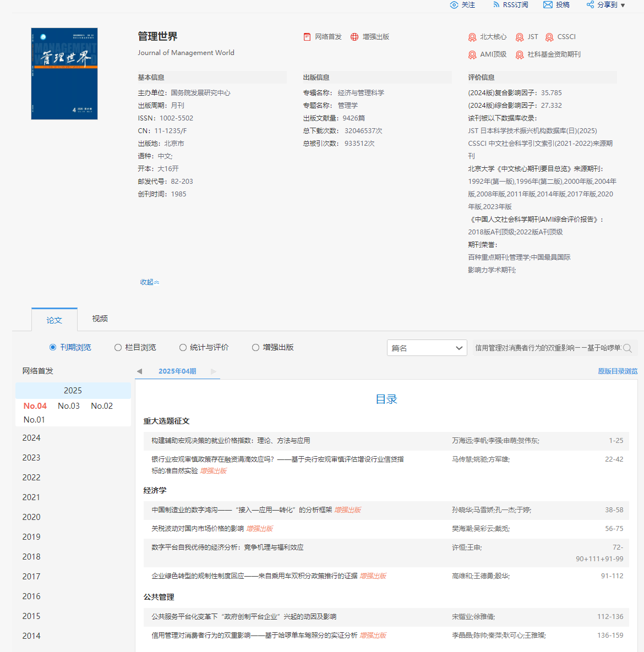The height and width of the screenshot is (652, 644).
Task: Click the 2025年04期 issue tab
Action: [177, 371]
